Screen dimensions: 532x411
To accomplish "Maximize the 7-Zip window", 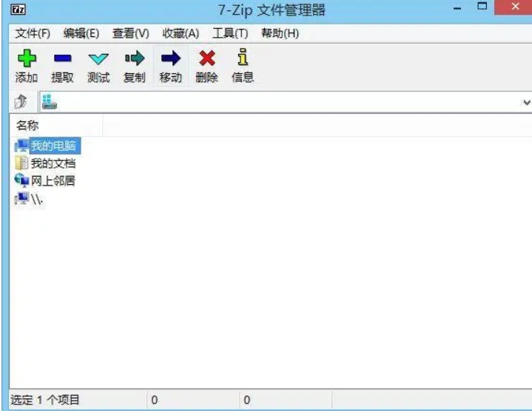I will [482, 6].
